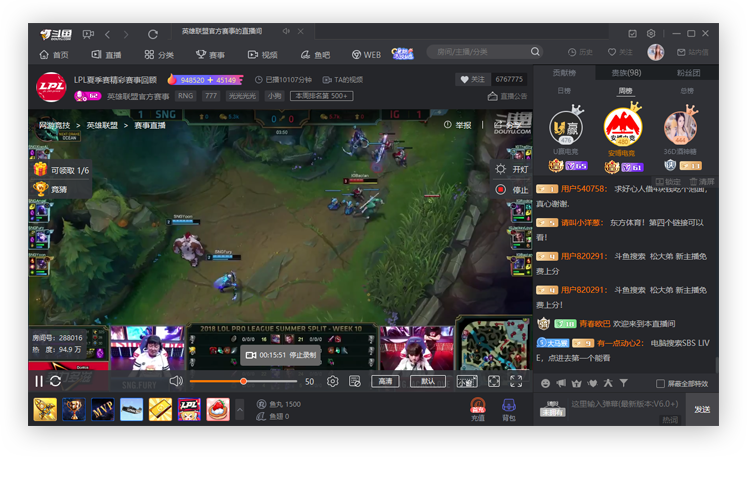
Task: Open the 默认 line selector
Action: [x=428, y=381]
